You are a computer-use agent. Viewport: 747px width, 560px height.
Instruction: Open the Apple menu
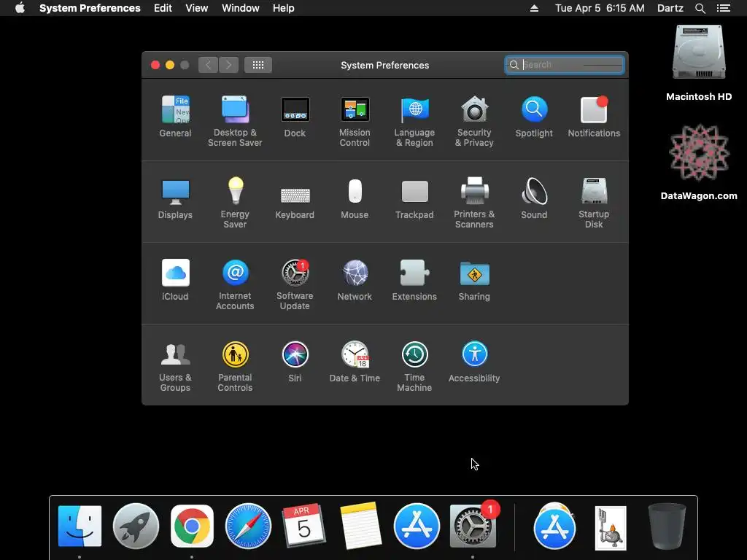click(20, 8)
